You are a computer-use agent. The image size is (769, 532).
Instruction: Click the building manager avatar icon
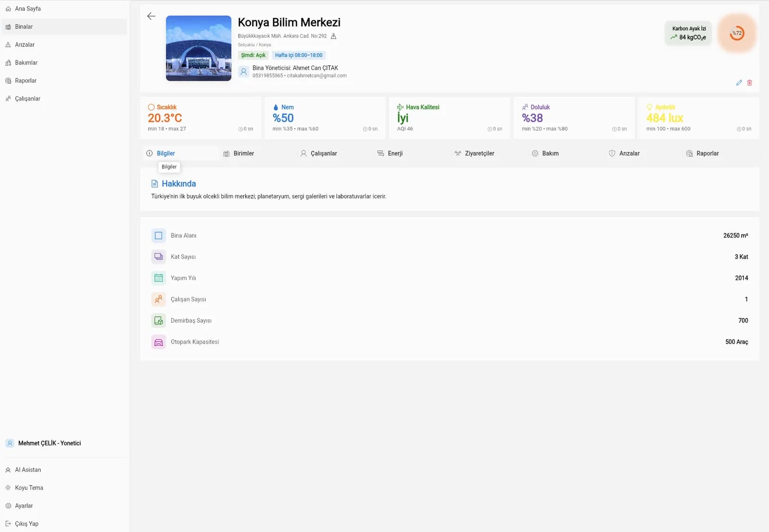click(244, 72)
